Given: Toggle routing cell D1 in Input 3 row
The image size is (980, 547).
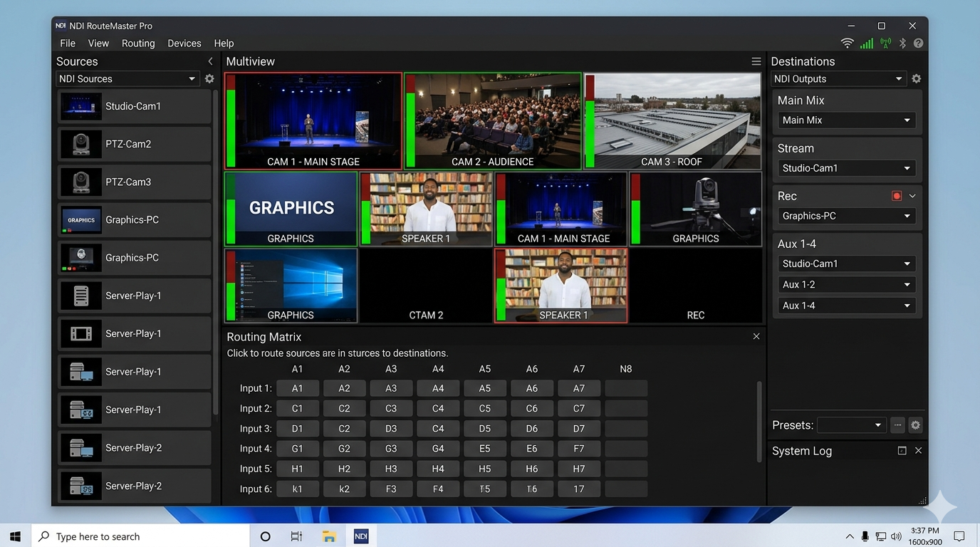Looking at the screenshot, I should [x=297, y=429].
